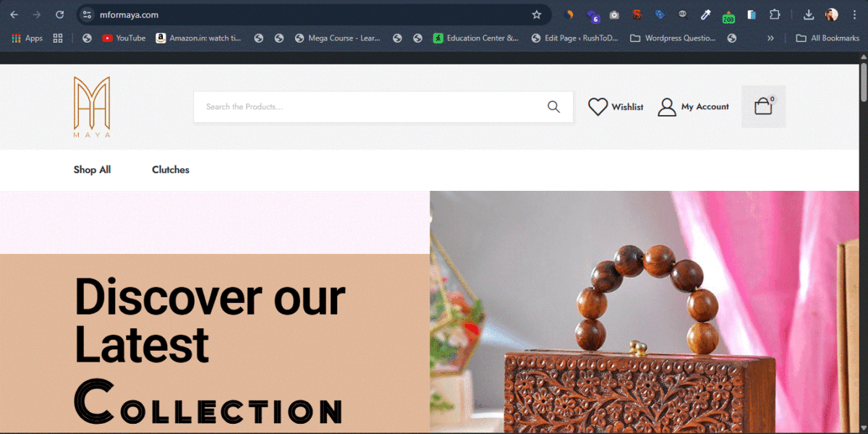Open the Chrome extensions puzzle icon
Screen dimensions: 868x434
(775, 14)
